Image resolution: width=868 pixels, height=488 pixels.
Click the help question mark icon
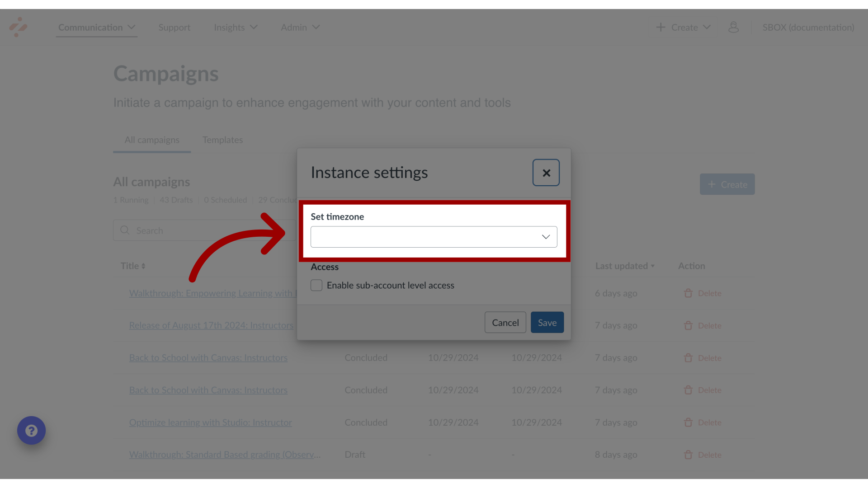coord(32,431)
